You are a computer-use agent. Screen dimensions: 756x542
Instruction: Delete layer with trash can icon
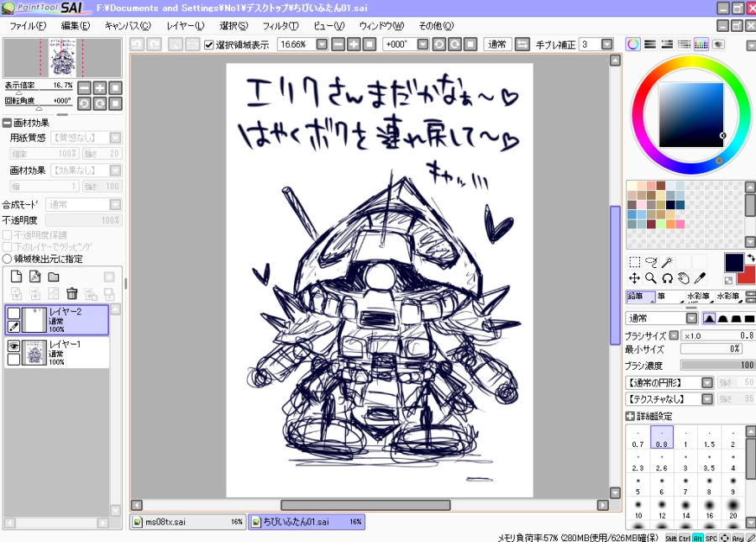coord(72,293)
